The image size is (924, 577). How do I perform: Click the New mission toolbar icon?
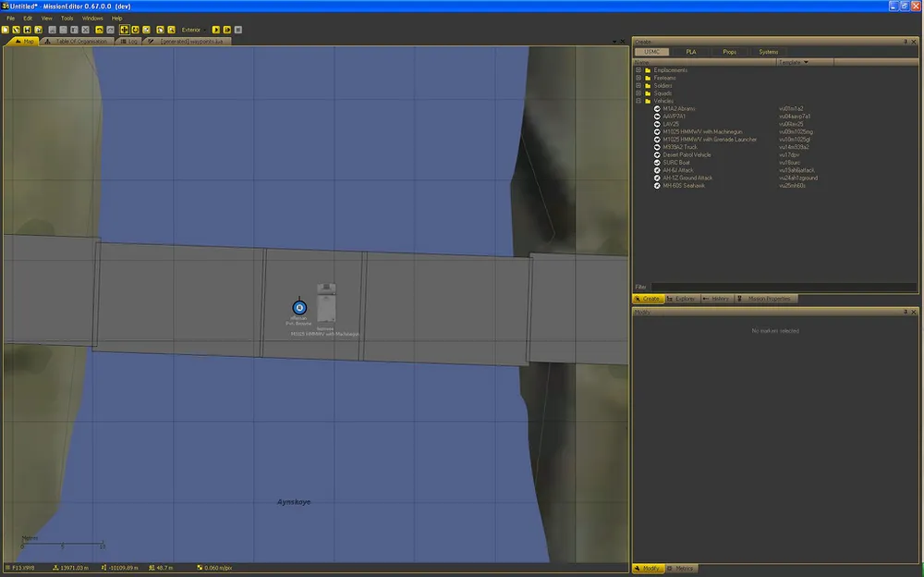[6, 30]
